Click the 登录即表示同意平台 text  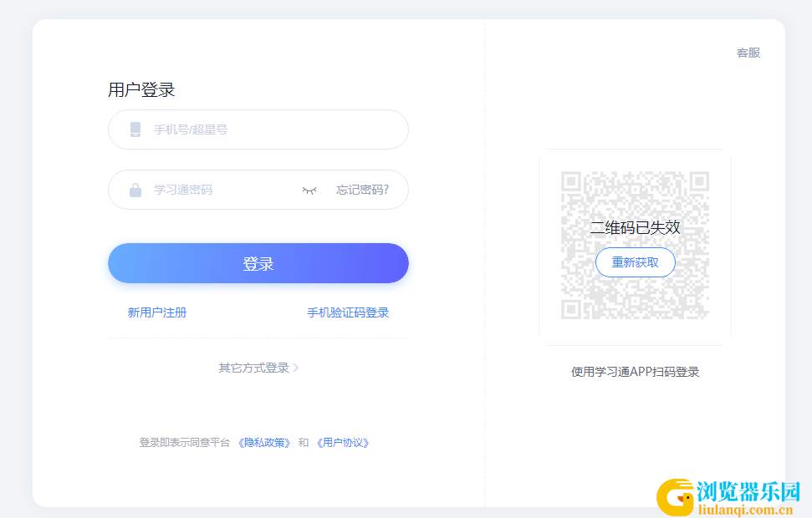coord(184,443)
